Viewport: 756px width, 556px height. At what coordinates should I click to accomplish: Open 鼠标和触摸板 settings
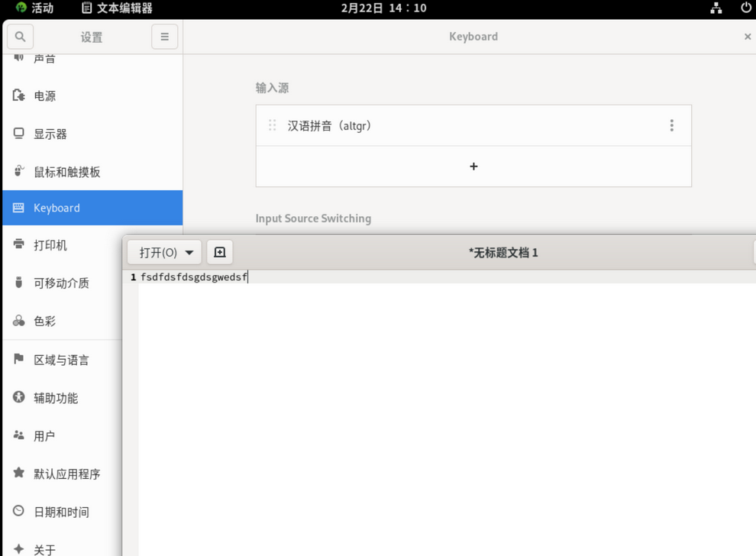(x=67, y=173)
